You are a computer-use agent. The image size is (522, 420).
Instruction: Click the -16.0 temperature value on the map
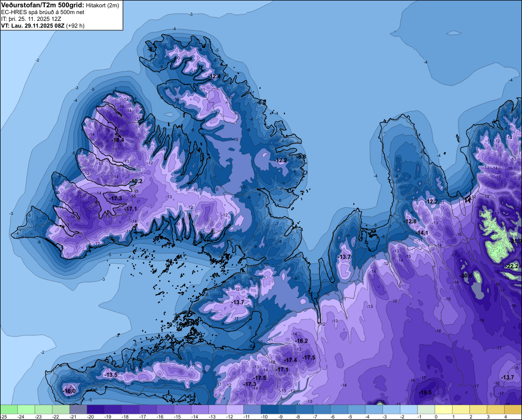pos(69,391)
